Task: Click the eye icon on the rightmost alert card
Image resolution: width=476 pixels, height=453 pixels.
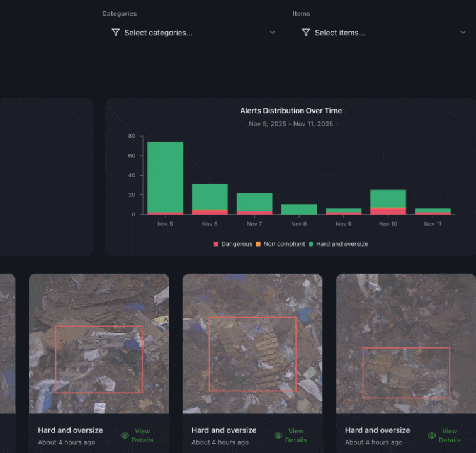Action: tap(432, 435)
